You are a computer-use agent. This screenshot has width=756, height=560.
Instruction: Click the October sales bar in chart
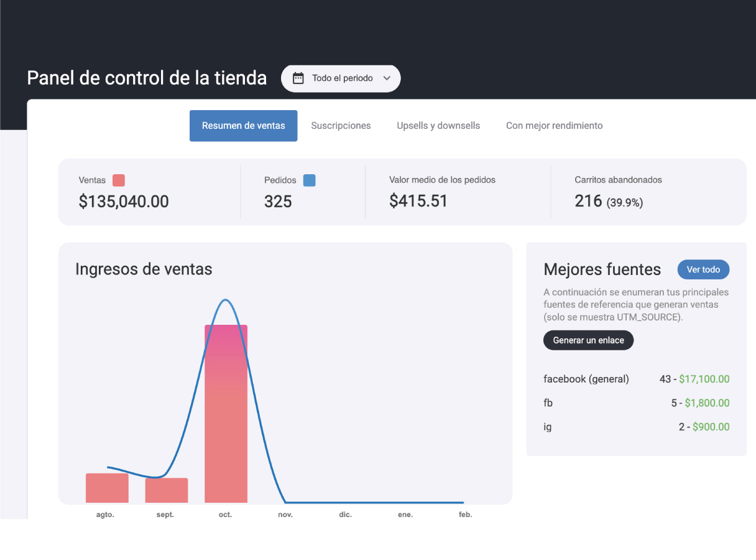(x=226, y=414)
